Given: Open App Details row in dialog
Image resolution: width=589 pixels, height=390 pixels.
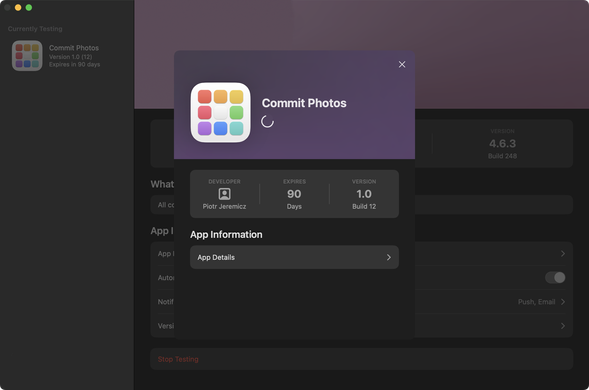Looking at the screenshot, I should click(294, 257).
